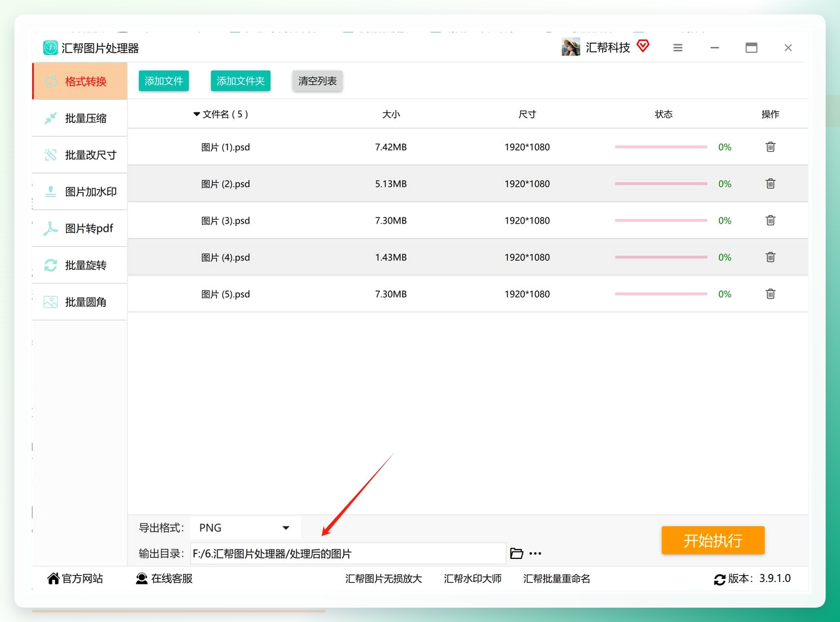The image size is (840, 622).
Task: Click the user avatar picture
Action: click(571, 47)
